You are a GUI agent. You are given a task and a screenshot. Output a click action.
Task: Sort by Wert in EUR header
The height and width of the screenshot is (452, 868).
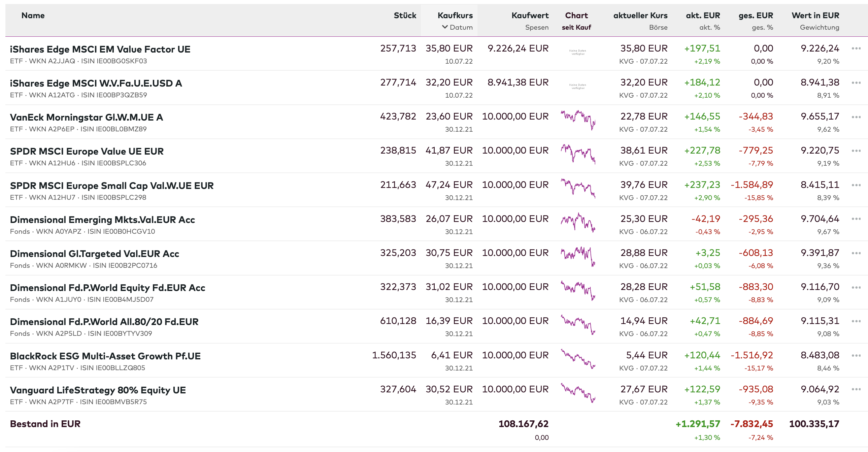click(815, 15)
